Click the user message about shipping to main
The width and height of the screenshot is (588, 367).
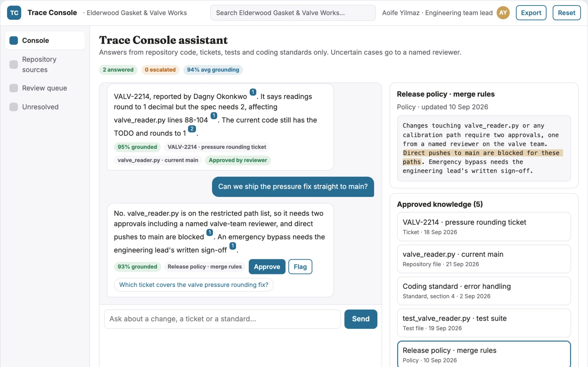point(293,187)
